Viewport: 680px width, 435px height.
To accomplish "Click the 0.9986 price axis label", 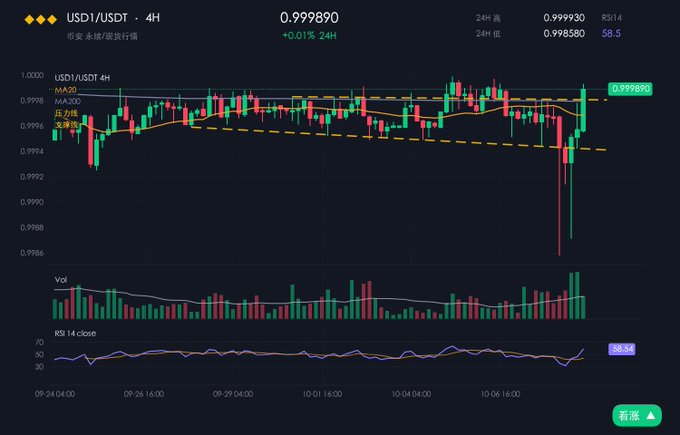I will coord(32,253).
